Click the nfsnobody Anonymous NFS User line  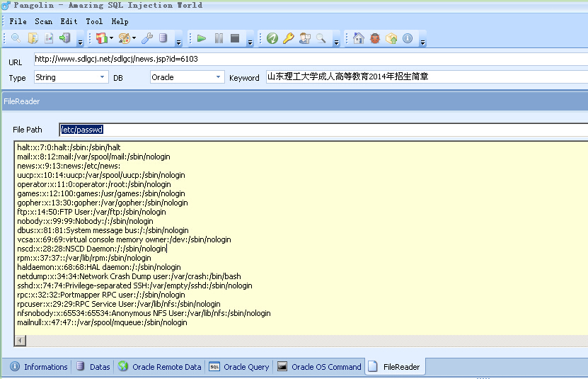(x=144, y=313)
